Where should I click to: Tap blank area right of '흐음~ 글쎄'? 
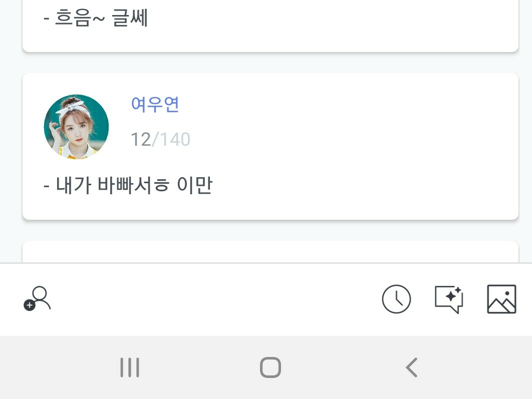coord(326,19)
